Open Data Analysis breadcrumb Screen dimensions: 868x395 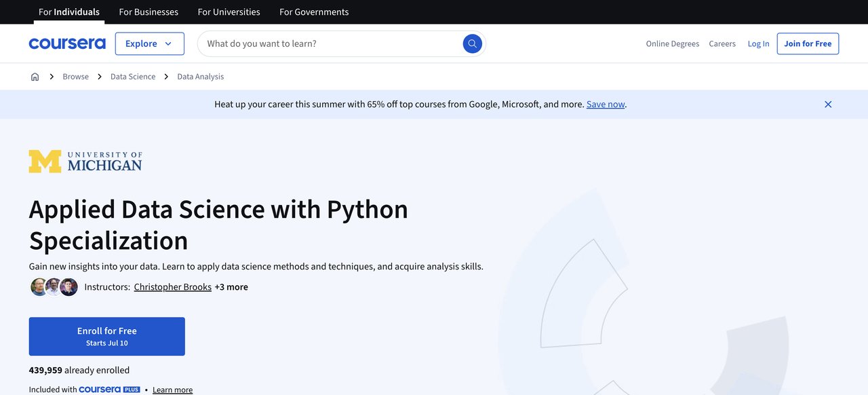pyautogui.click(x=200, y=77)
